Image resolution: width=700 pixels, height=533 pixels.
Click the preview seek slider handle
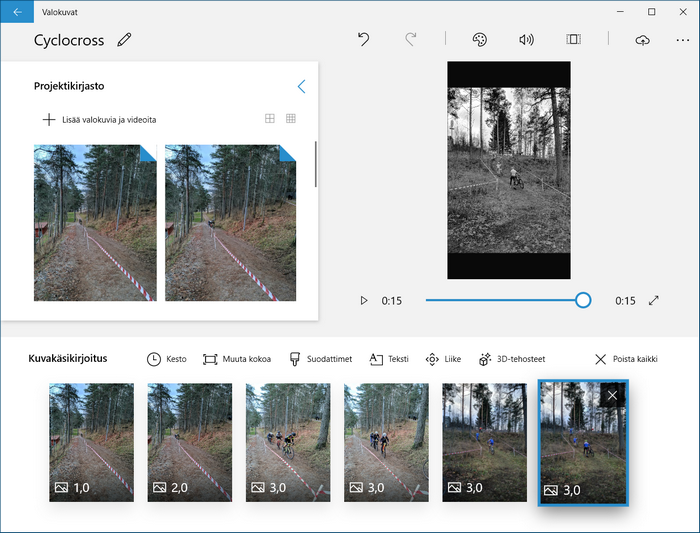coord(583,300)
